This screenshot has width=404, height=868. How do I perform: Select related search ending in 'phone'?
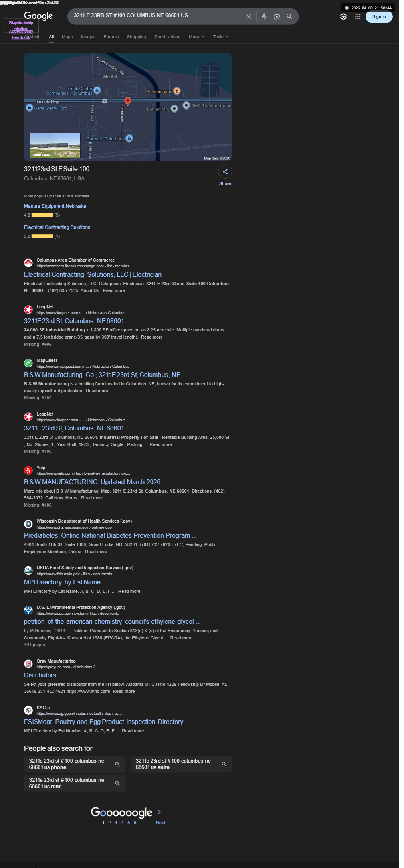tap(75, 764)
